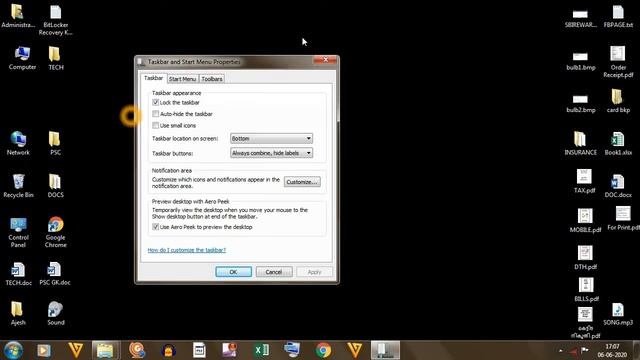This screenshot has height=360, width=640.
Task: Select the SONG.mp3 file
Action: pos(618,313)
